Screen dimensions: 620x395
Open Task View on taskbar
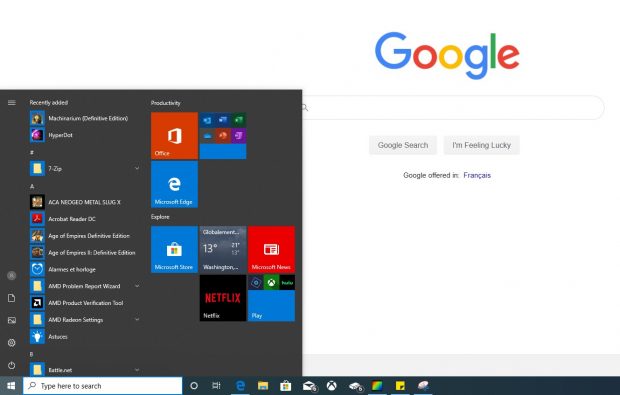(216, 386)
